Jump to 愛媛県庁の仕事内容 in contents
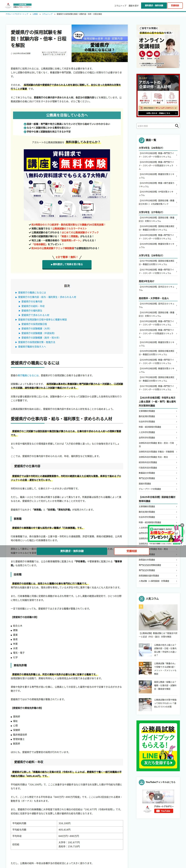The image size is (186, 868). coord(32,302)
